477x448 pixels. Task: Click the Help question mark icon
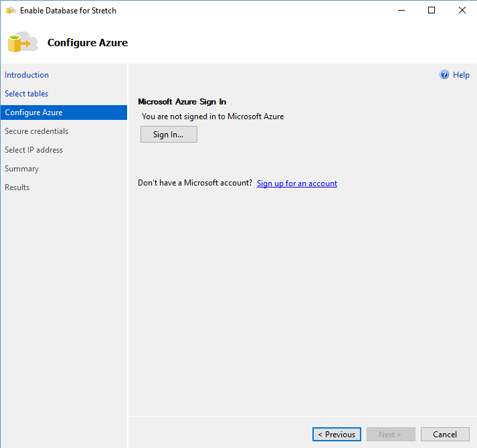(444, 74)
